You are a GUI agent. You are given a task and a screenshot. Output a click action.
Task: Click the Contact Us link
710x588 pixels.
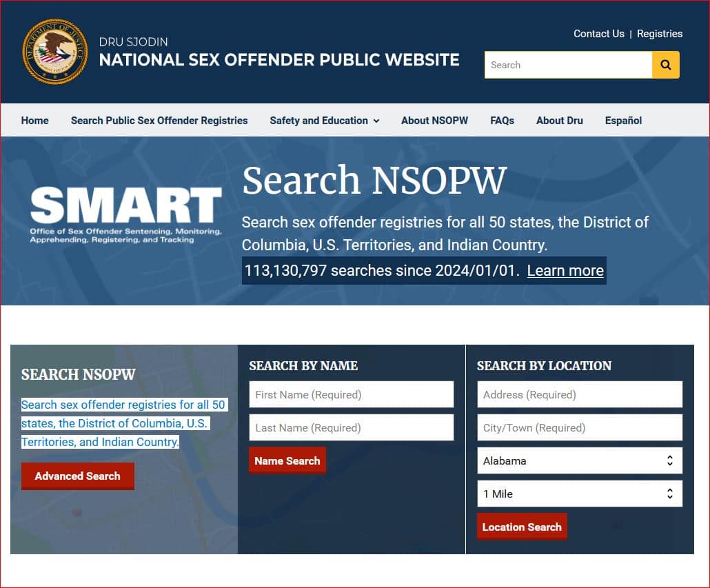[x=598, y=34]
